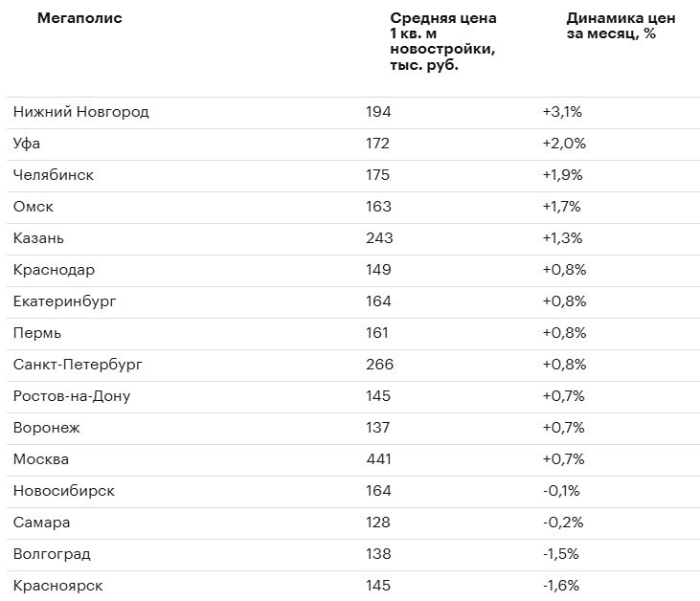
Task: Click the Мегаполис column header
Action: coord(79,18)
